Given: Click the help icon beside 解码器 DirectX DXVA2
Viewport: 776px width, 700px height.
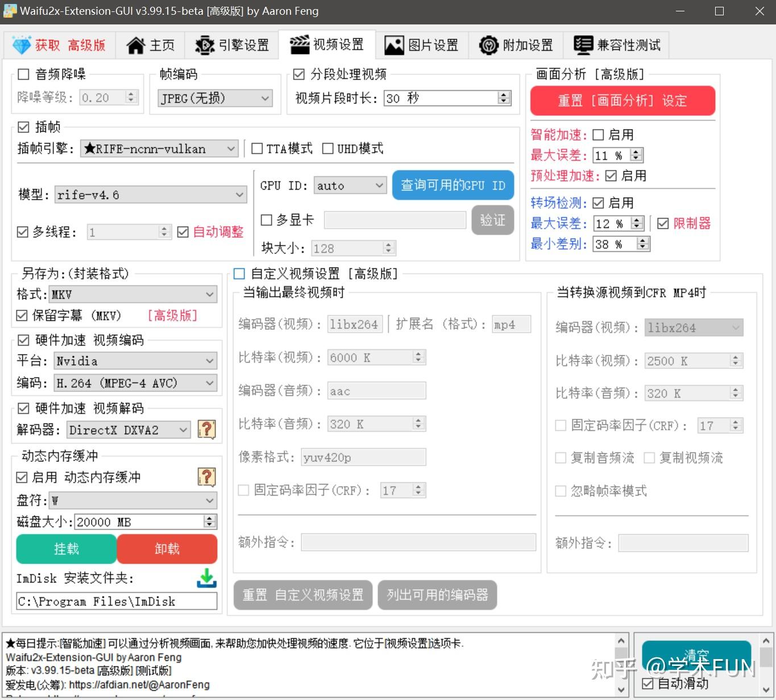Looking at the screenshot, I should click(x=207, y=430).
